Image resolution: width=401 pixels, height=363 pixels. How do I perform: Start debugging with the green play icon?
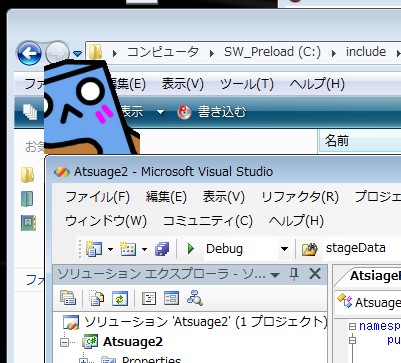point(191,249)
